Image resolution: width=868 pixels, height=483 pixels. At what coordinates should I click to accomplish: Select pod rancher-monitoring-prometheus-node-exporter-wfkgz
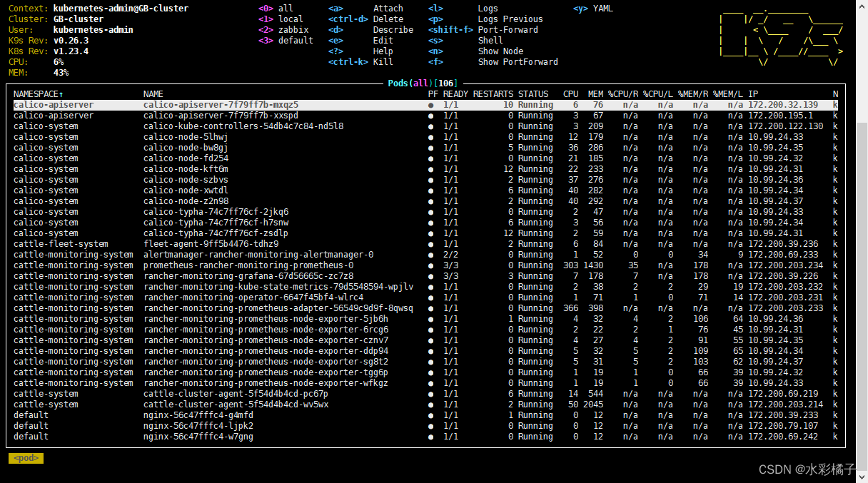click(425, 383)
